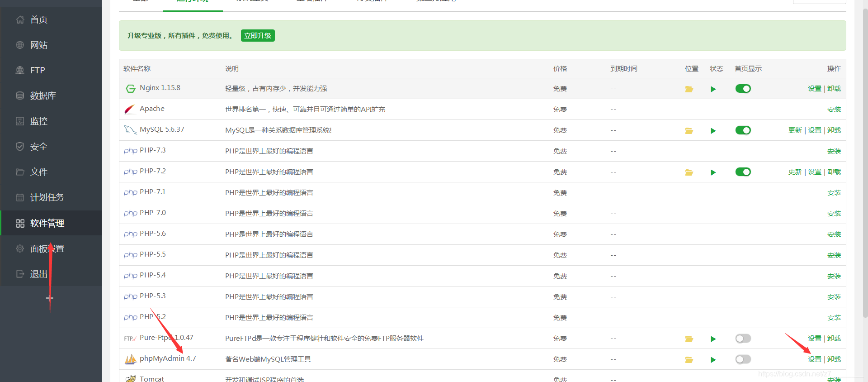
Task: Open 设置 for MySQL 5.6.37
Action: coord(815,130)
